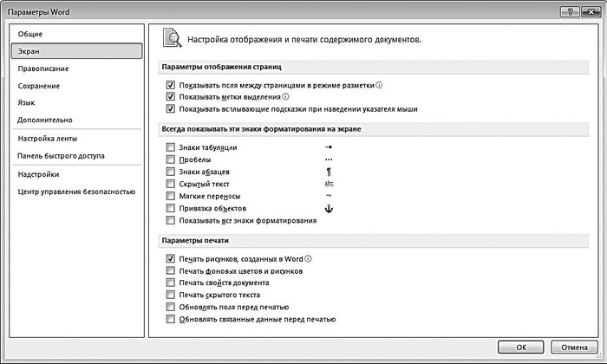This screenshot has width=607, height=364.
Task: Enable "Печать фоновых цветов и рисунков"
Action: pyautogui.click(x=170, y=270)
